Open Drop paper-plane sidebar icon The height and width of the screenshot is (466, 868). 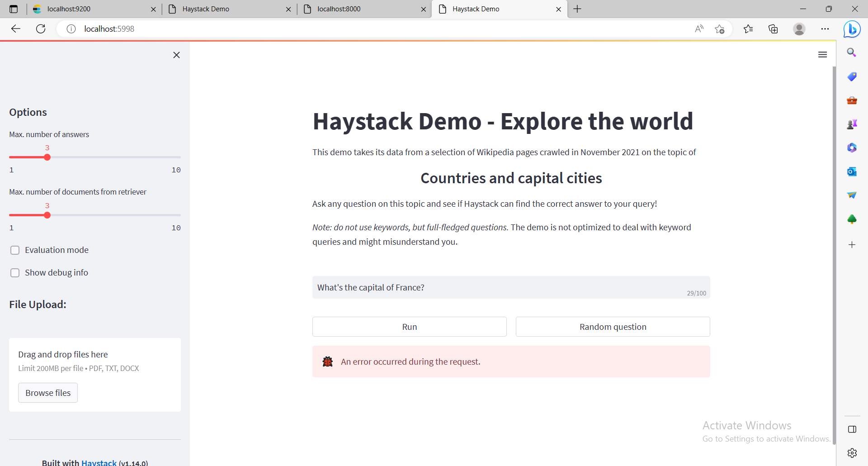coord(852,195)
